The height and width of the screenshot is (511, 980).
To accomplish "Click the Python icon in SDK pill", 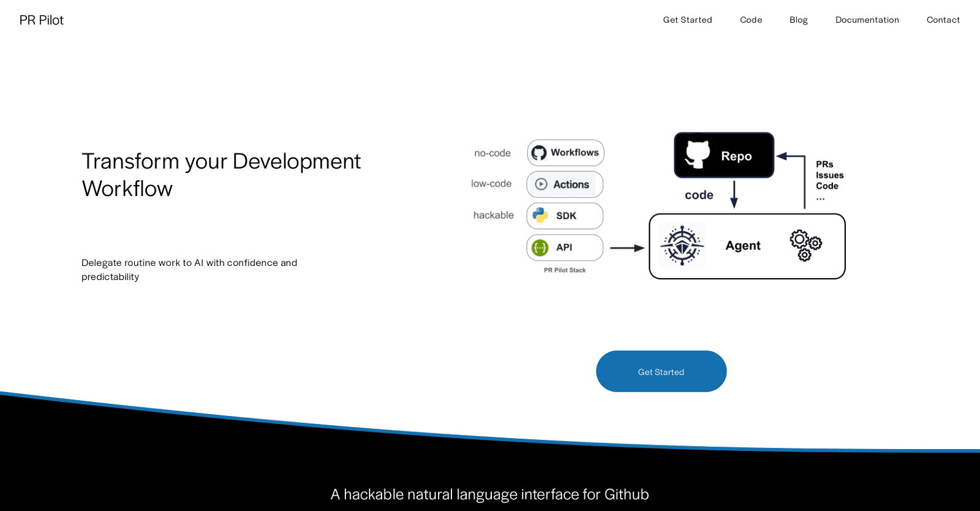I will 540,215.
